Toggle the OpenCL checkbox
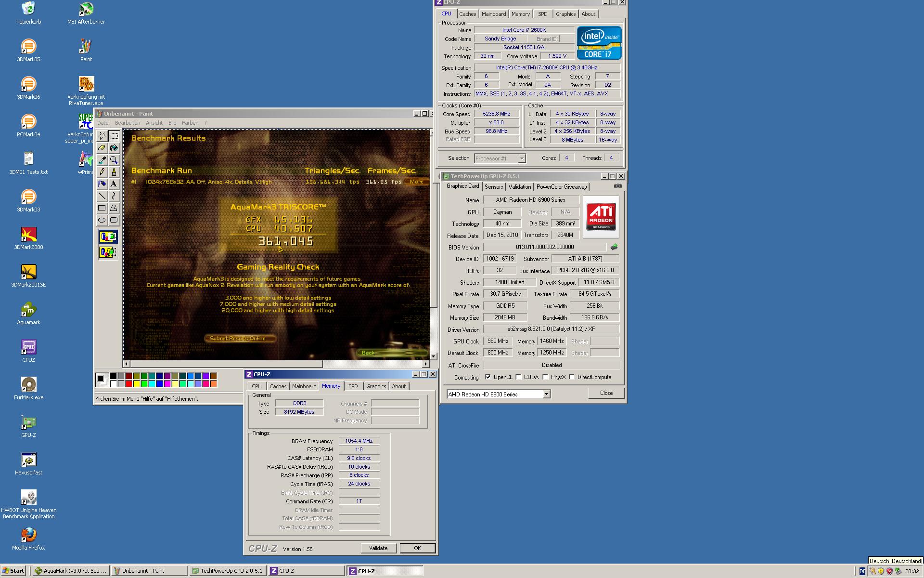 [488, 377]
